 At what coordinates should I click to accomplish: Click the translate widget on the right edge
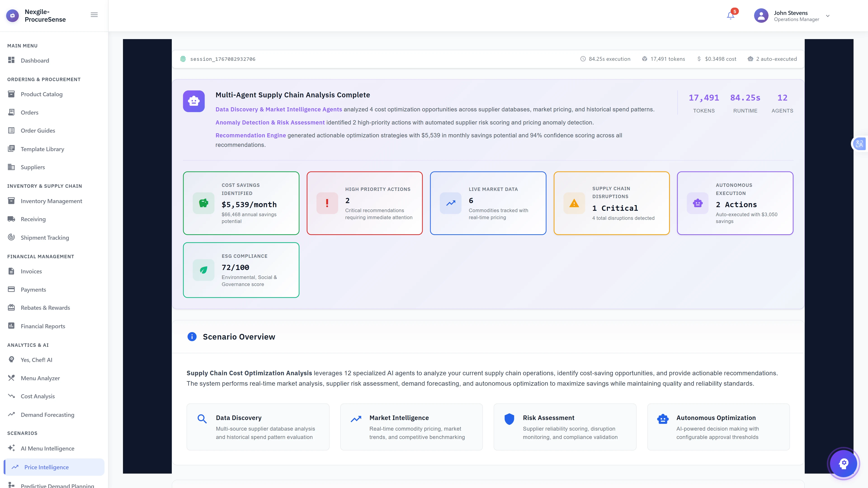click(859, 144)
